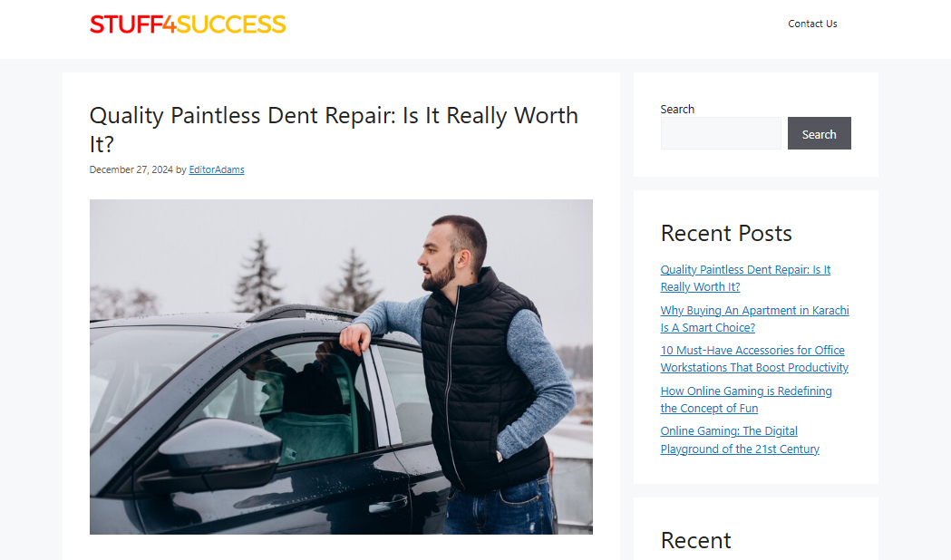Click the article's featured photo
This screenshot has width=951, height=560.
[341, 367]
